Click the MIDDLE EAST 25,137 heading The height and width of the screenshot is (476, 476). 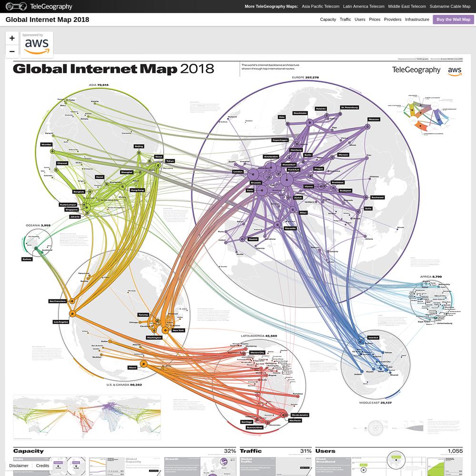pyautogui.click(x=376, y=403)
